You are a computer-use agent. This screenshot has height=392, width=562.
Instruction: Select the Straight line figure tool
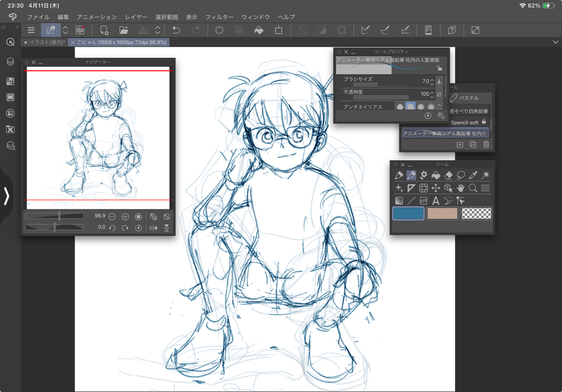tap(411, 200)
